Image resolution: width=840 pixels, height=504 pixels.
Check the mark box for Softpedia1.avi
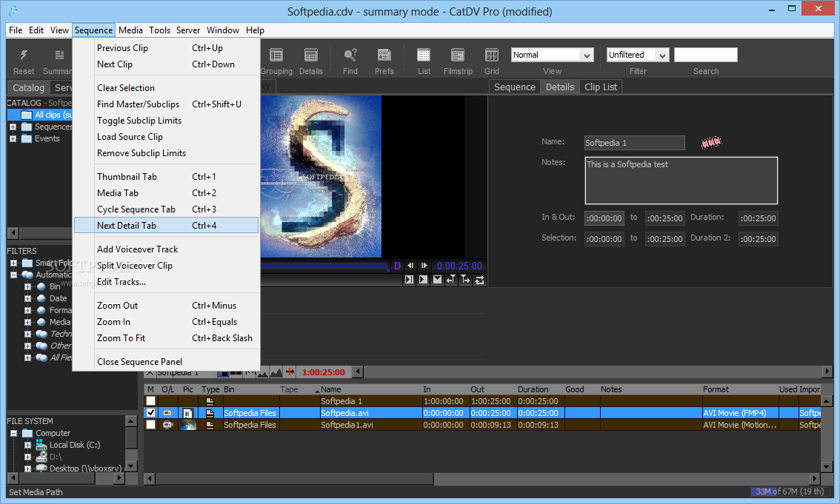(150, 424)
